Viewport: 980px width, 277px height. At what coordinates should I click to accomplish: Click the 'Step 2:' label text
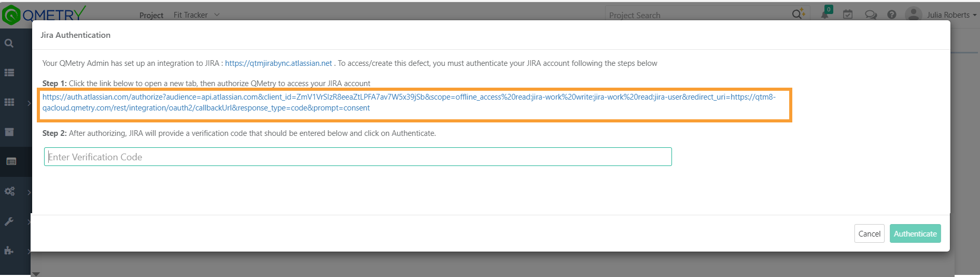[54, 133]
